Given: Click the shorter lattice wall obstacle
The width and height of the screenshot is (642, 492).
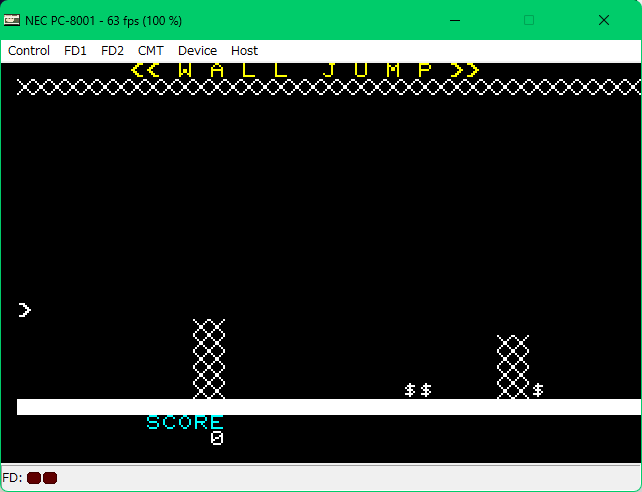Looking at the screenshot, I should [x=513, y=367].
